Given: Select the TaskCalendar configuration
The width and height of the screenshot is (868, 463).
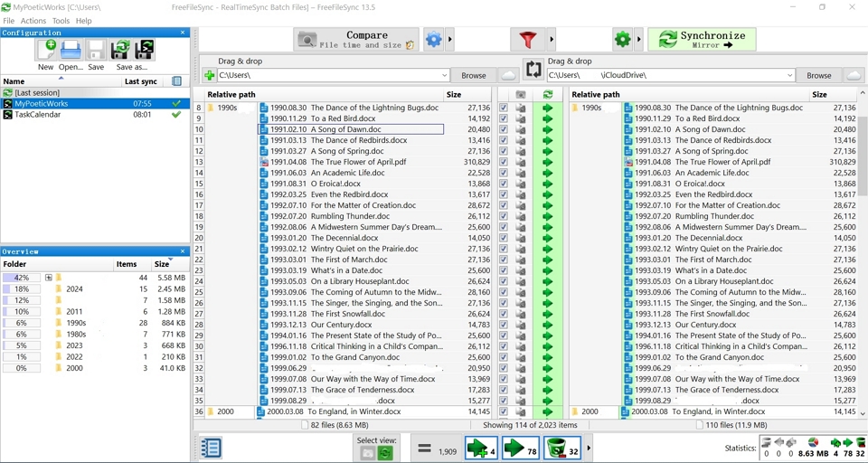Looking at the screenshot, I should (x=95, y=115).
